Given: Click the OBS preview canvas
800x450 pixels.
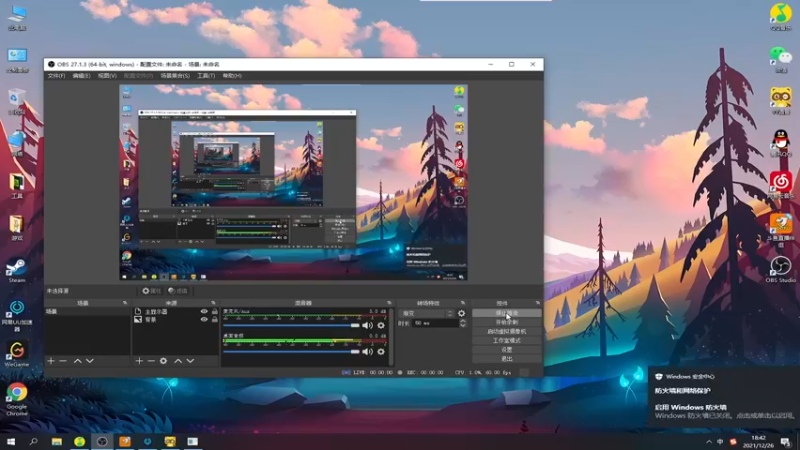Looking at the screenshot, I should pyautogui.click(x=293, y=182).
